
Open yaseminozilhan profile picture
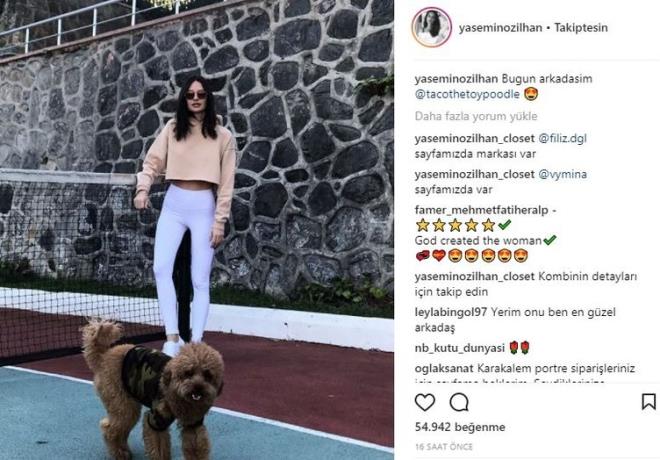click(431, 27)
